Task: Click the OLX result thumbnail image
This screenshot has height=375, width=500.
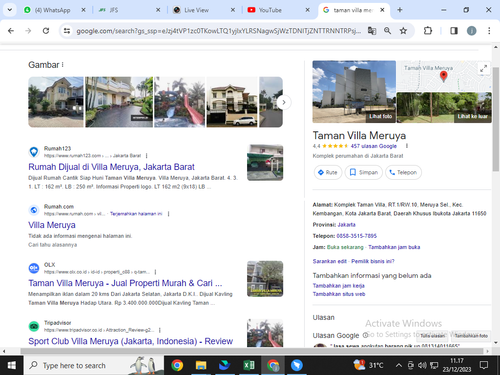Action: [265, 279]
